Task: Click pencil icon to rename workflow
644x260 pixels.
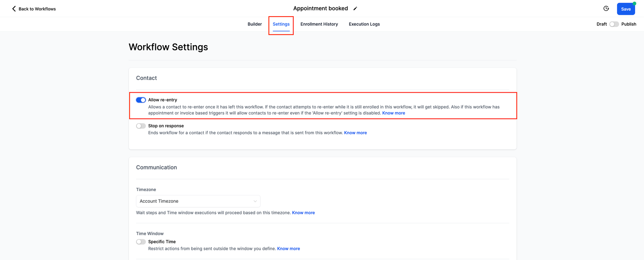Action: 355,8
